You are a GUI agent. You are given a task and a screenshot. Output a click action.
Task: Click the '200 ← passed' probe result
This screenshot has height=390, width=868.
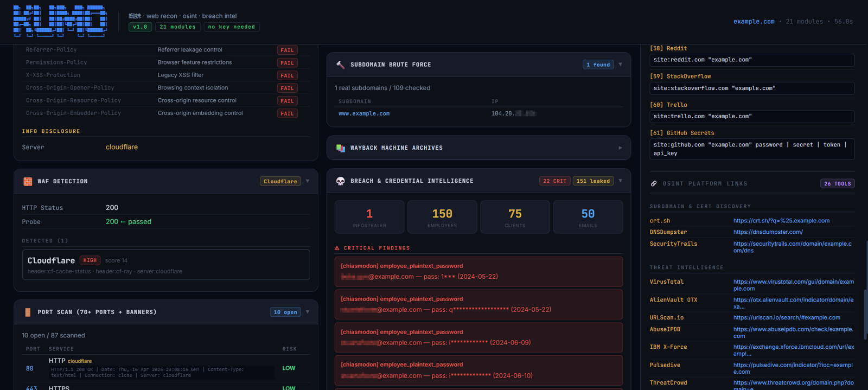129,222
